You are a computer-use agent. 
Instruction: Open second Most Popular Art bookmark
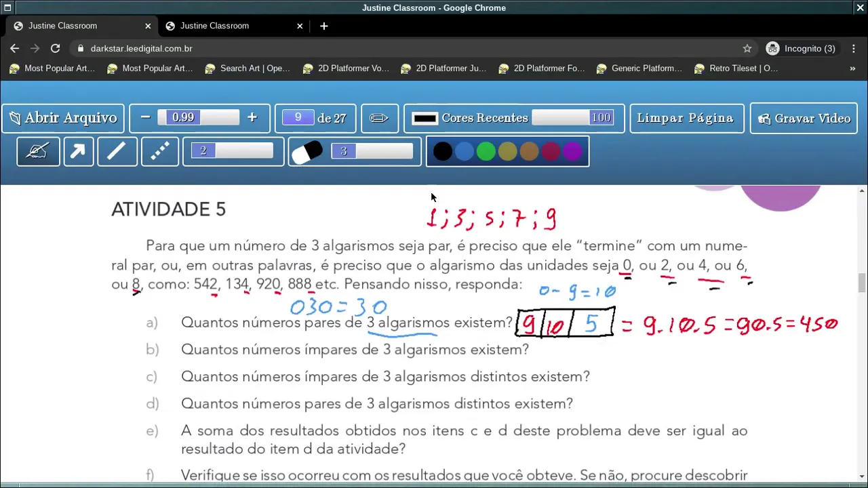pos(150,68)
